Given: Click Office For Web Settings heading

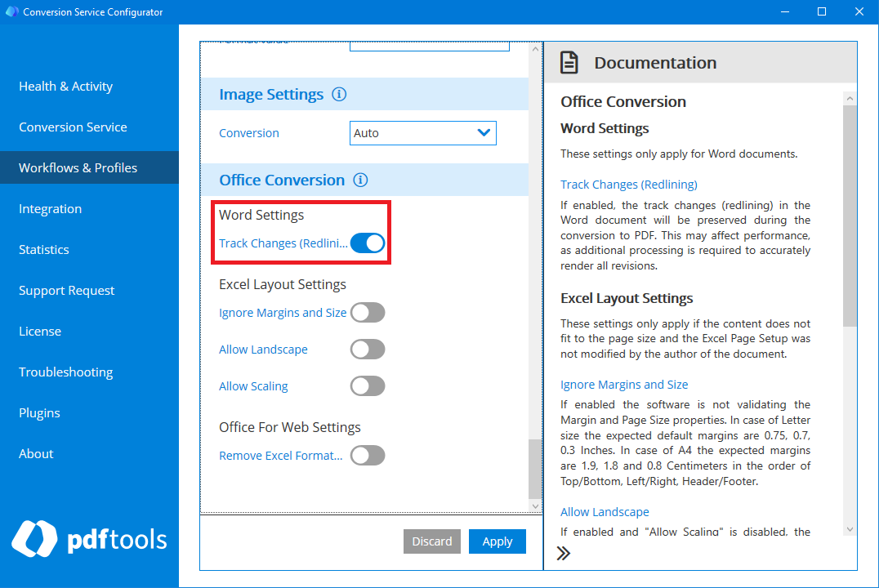Looking at the screenshot, I should 290,427.
